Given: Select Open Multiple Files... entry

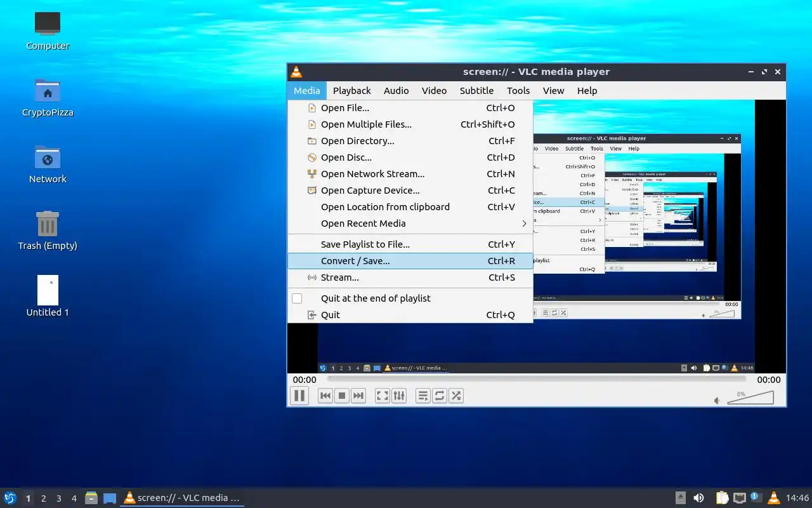Looking at the screenshot, I should tap(410, 124).
